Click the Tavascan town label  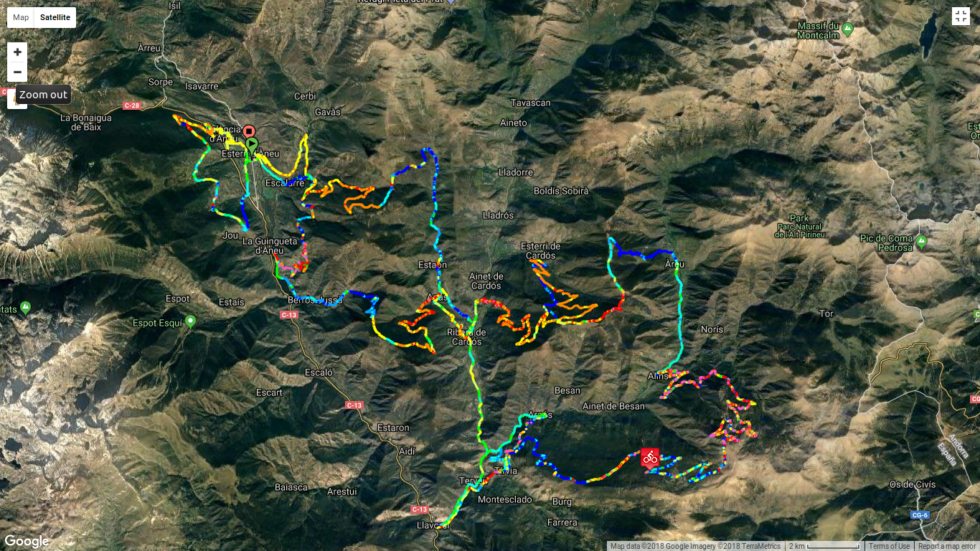531,103
